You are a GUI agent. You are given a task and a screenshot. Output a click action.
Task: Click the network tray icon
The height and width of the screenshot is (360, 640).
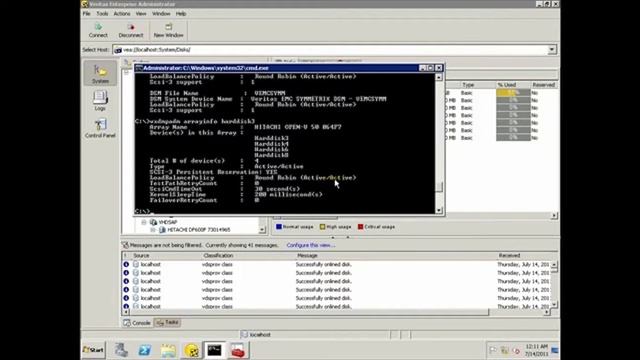coord(504,350)
